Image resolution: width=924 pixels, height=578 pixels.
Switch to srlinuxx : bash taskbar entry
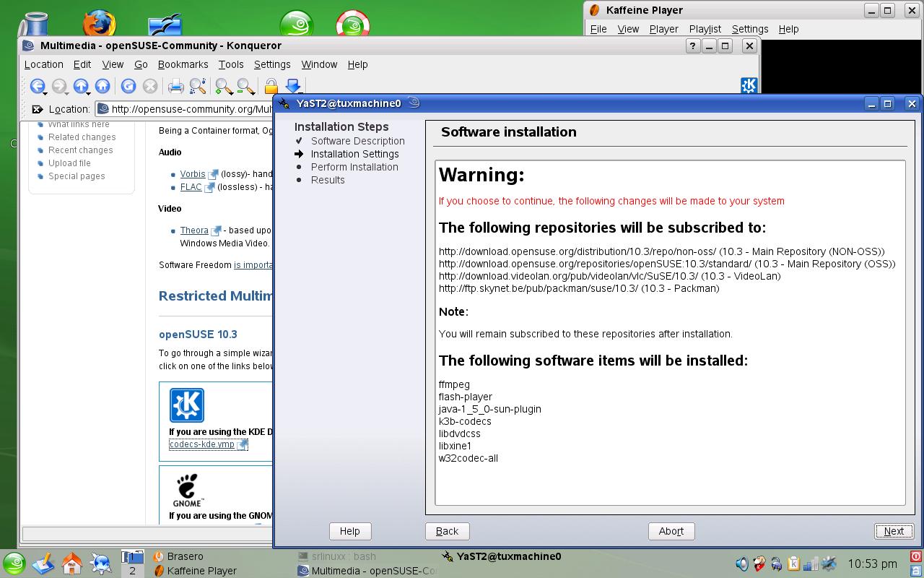tap(336, 556)
